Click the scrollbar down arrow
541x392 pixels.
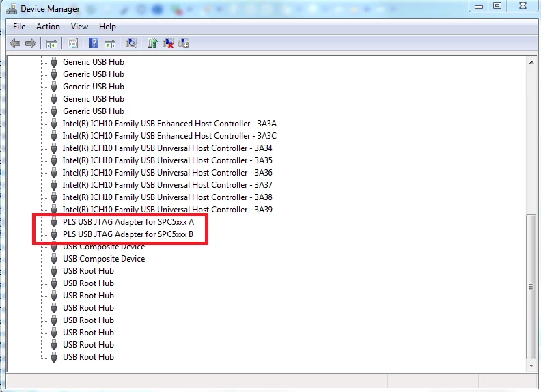click(531, 366)
